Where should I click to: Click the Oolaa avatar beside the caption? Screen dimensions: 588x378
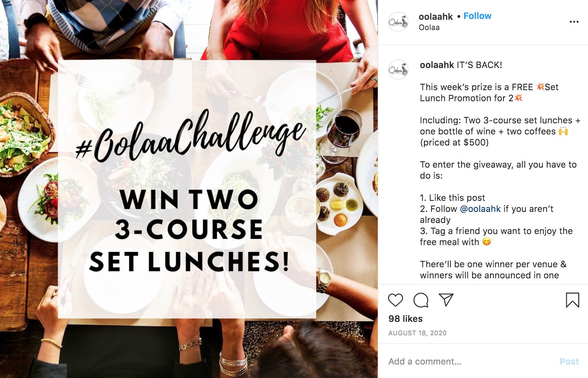pyautogui.click(x=398, y=70)
